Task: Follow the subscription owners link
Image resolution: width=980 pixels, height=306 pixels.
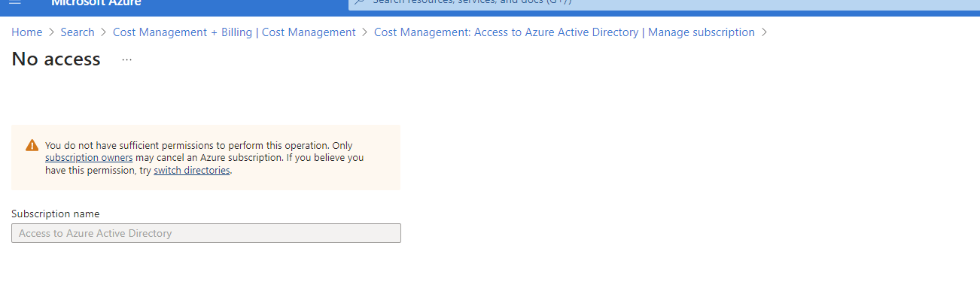Action: (89, 158)
